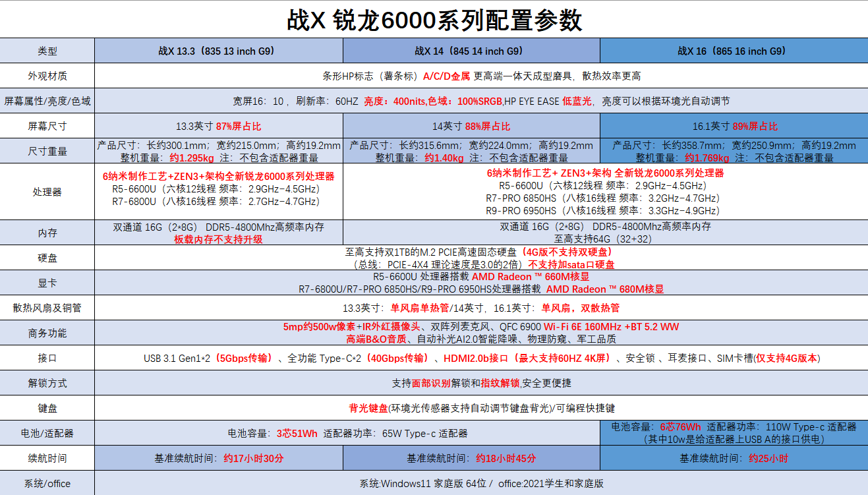This screenshot has height=495, width=868.
Task: Select the "背光键盘" keyboard description
Action: (368, 409)
